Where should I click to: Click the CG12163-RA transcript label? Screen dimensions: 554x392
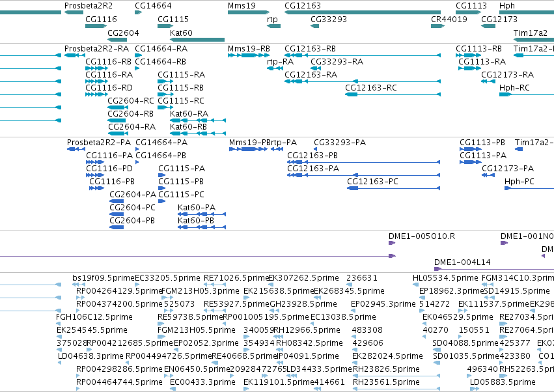tap(311, 75)
